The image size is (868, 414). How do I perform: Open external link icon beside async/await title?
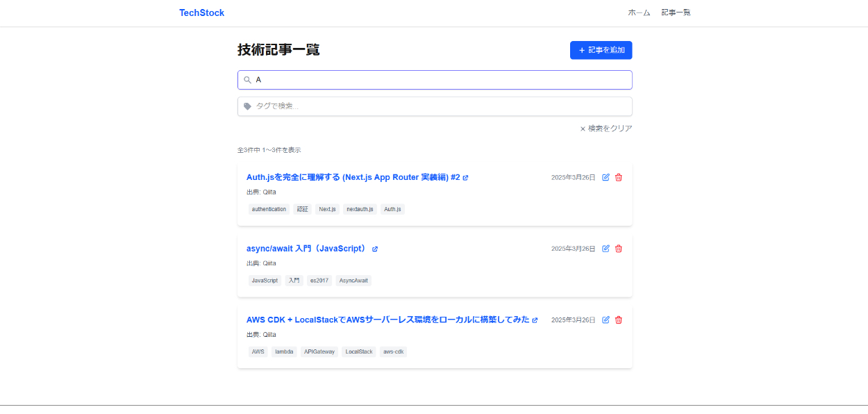point(375,249)
